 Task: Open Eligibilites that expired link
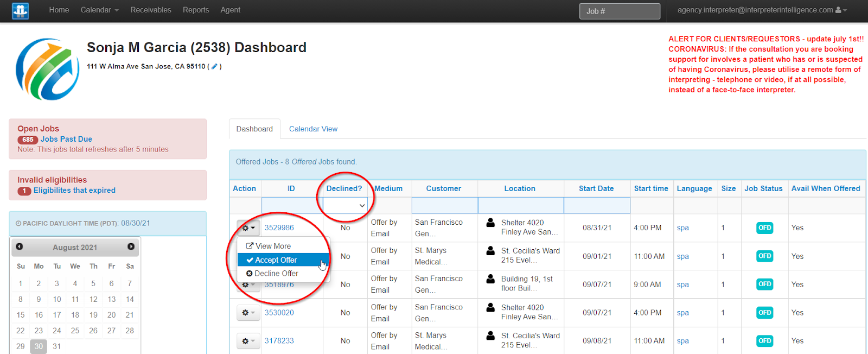[74, 191]
